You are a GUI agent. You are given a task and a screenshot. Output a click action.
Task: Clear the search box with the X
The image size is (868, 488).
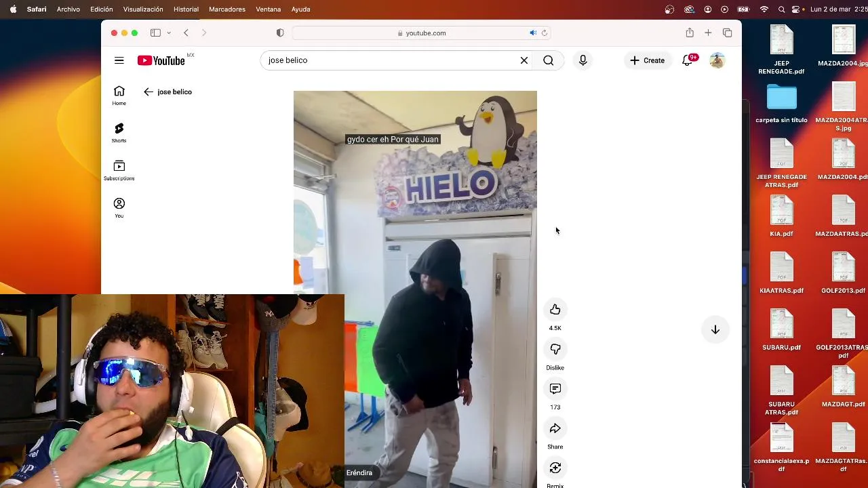coord(524,60)
